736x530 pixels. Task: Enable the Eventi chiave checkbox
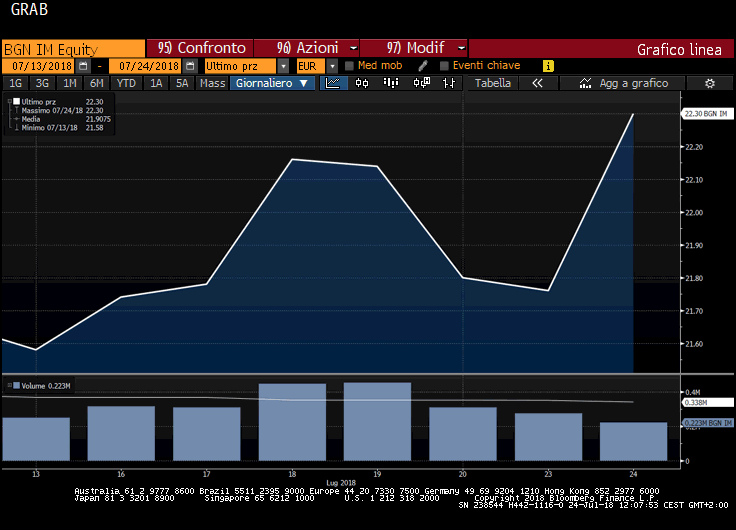pyautogui.click(x=444, y=66)
